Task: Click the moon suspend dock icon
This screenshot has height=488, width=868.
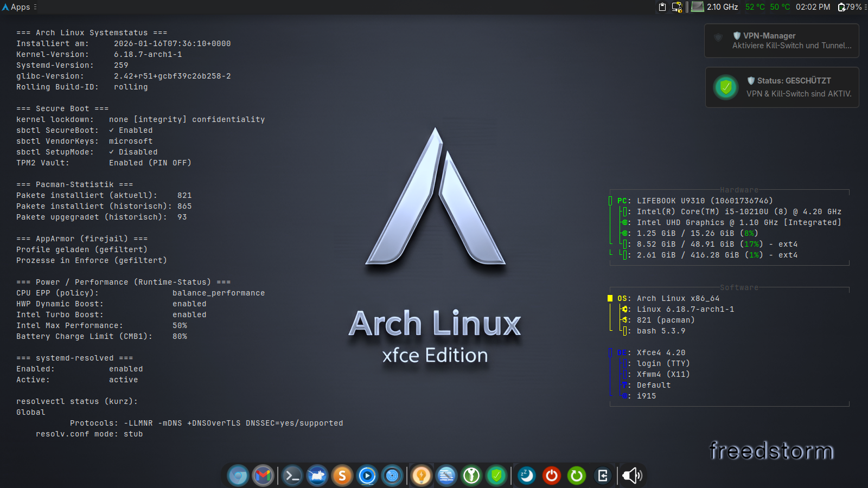Action: 526,476
